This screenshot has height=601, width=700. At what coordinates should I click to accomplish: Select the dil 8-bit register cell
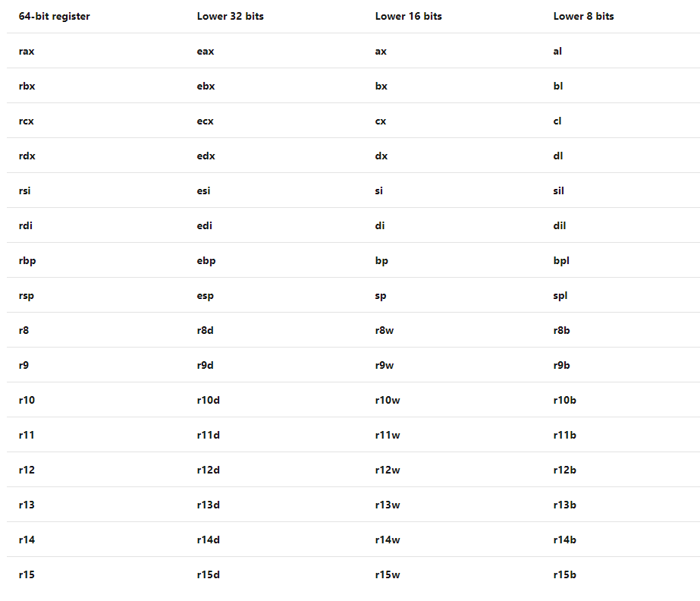click(560, 225)
